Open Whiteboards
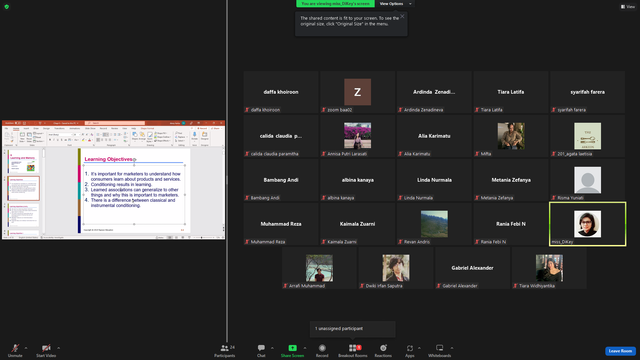Screen dimensions: 640x360 pos(440,350)
